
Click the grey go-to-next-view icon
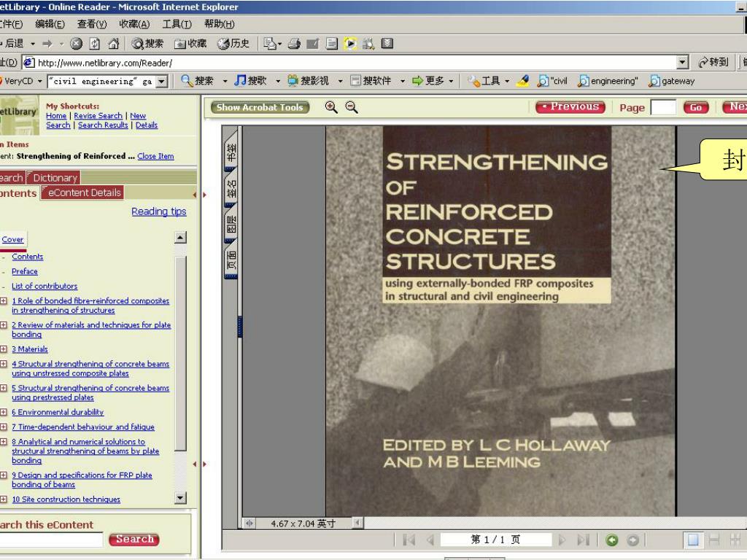[x=632, y=540]
